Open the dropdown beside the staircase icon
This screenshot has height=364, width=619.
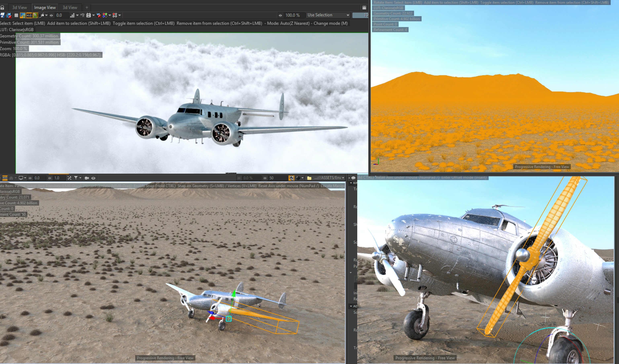(77, 15)
